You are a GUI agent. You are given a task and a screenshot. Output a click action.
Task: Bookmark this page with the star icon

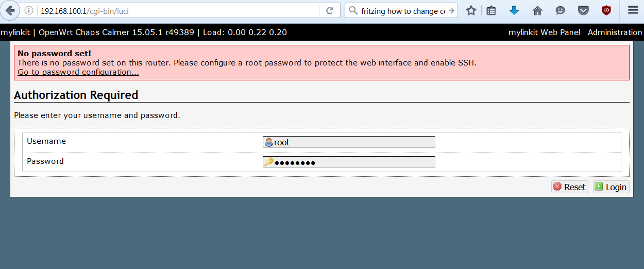pyautogui.click(x=471, y=11)
